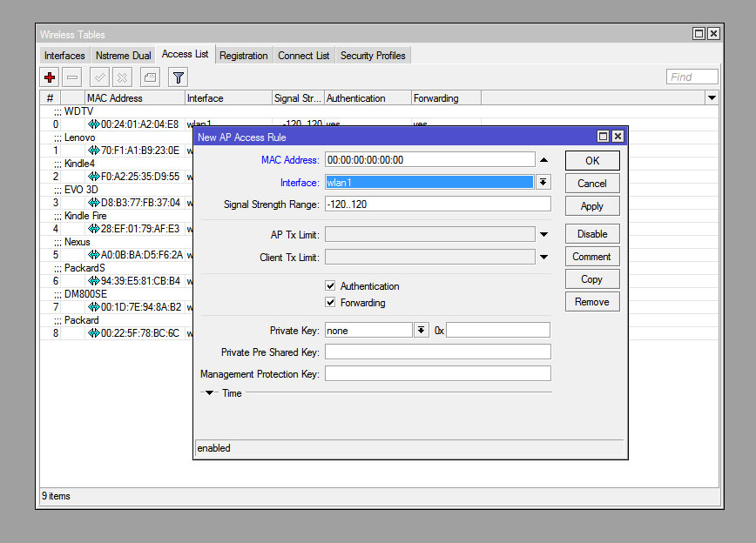
Task: Expand the AP Tx Limit field arrow
Action: click(x=543, y=234)
